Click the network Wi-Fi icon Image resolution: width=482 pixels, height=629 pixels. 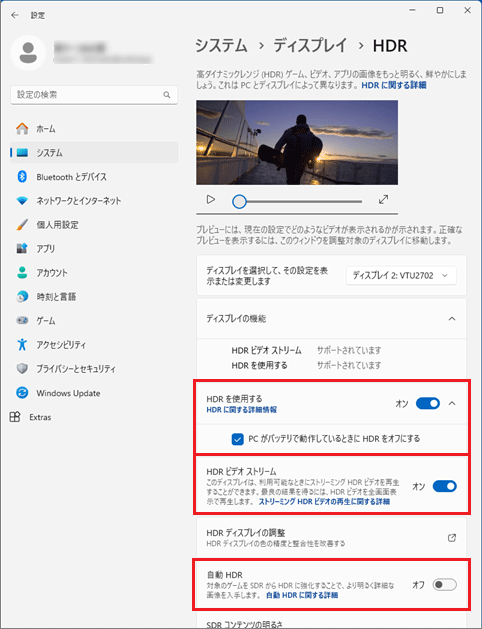(22, 201)
